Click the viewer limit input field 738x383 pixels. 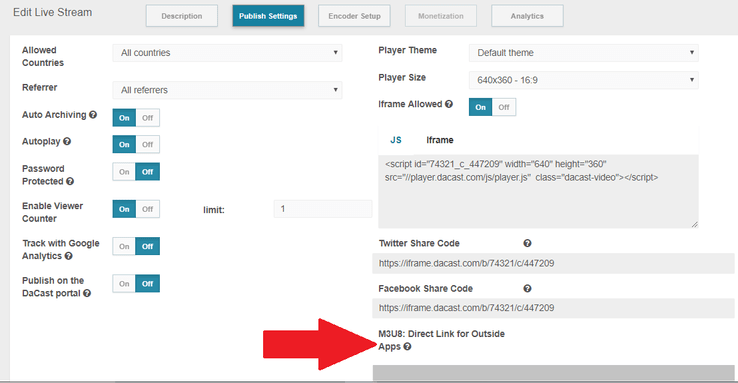pos(323,209)
